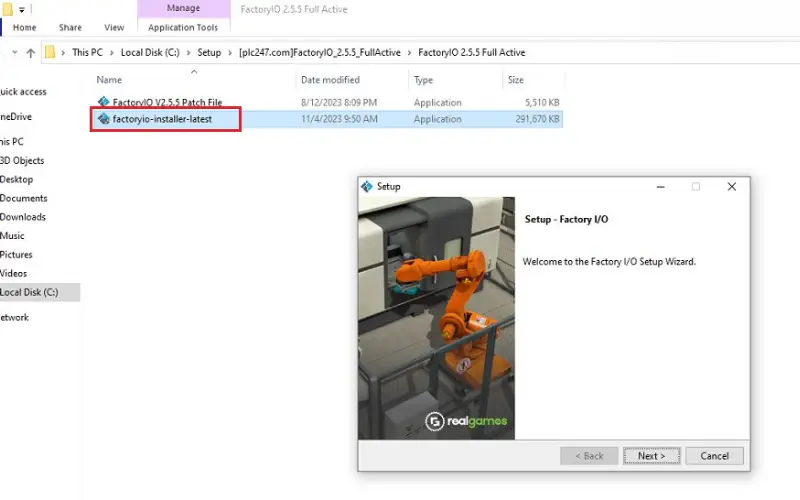Sort files by Type column
This screenshot has height=500, width=800.
(x=423, y=80)
